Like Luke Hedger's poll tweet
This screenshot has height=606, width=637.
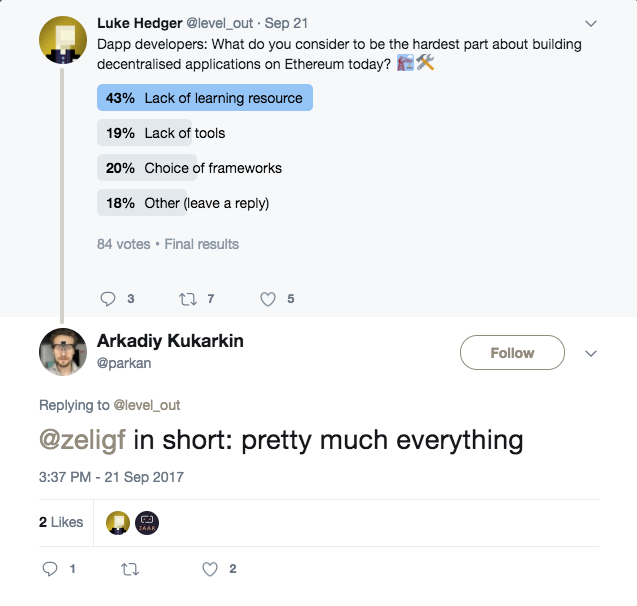268,299
